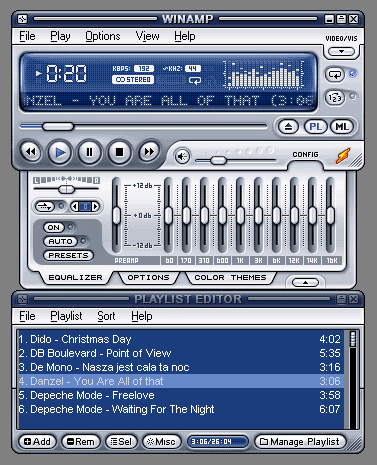This screenshot has height=465, width=377.
Task: Select Depeche Mode - Waiting For The Night
Action: tap(180, 409)
